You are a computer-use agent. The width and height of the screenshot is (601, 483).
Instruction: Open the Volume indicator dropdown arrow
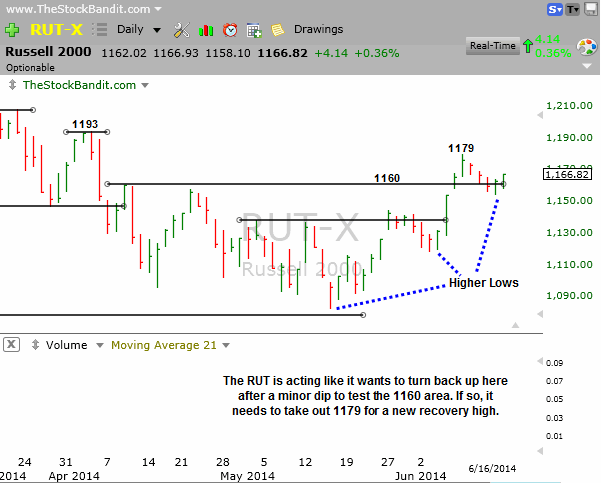(100, 345)
